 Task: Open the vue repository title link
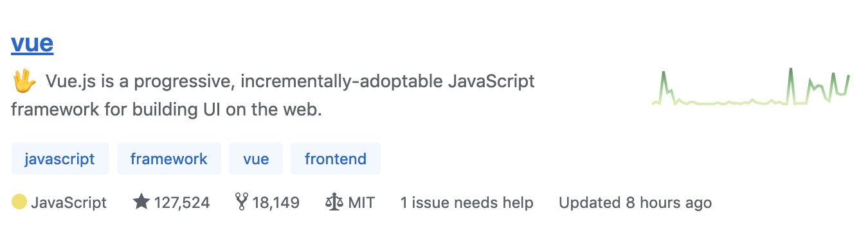click(x=32, y=43)
